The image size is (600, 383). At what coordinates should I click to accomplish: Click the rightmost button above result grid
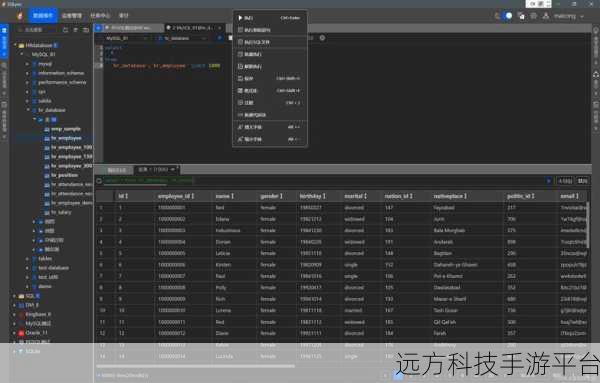click(582, 181)
